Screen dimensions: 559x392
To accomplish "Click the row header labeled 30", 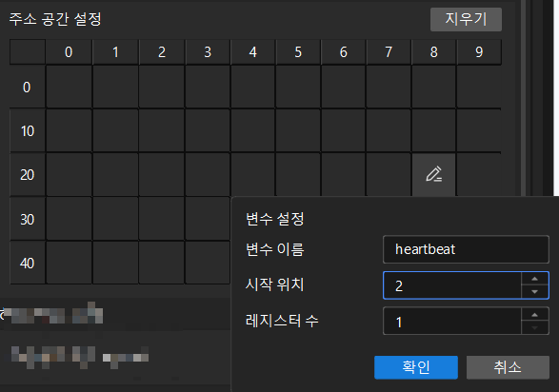I will click(x=28, y=219).
